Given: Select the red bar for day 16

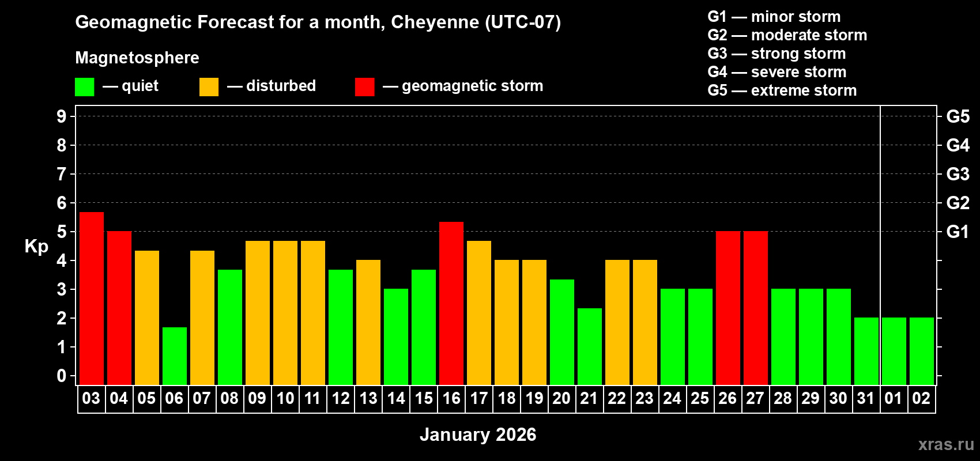Looking at the screenshot, I should [x=451, y=303].
